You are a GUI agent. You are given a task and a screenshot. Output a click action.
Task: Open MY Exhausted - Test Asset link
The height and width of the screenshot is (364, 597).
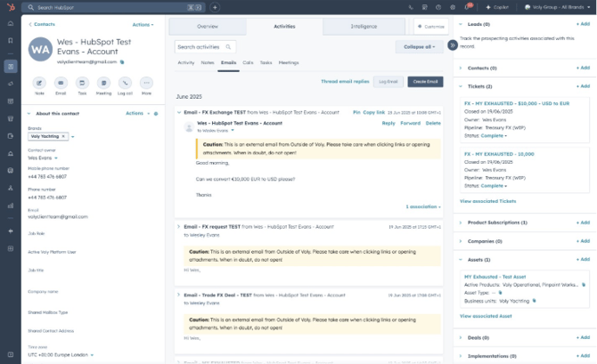(x=495, y=277)
